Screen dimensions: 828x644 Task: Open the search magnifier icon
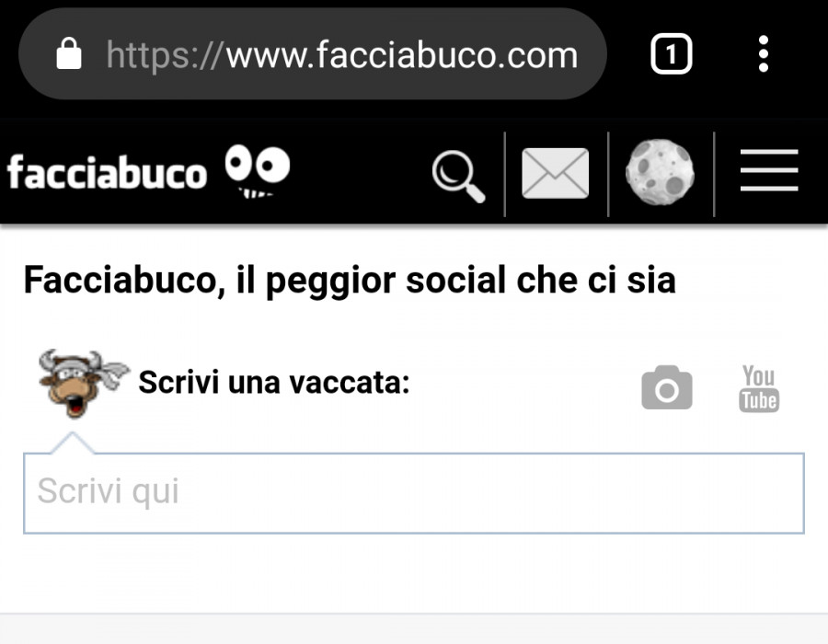458,176
